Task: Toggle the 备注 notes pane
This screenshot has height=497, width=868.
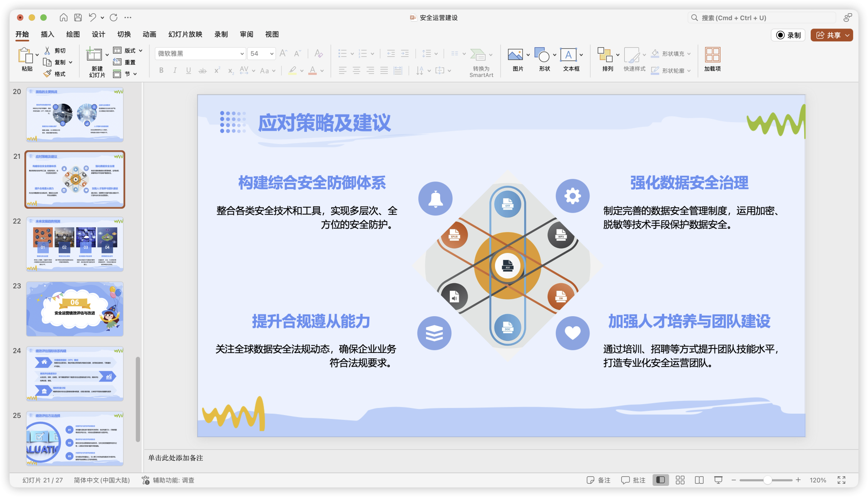Action: (x=598, y=480)
